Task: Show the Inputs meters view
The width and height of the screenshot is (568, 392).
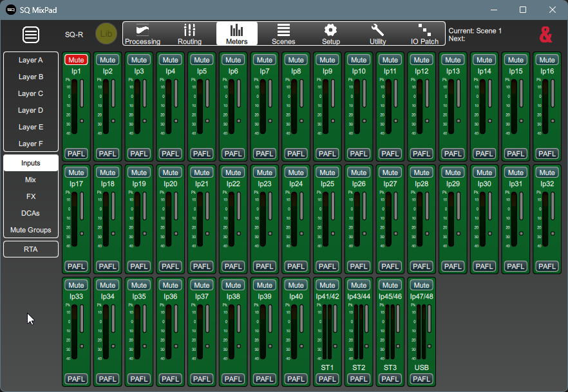Action: 31,163
